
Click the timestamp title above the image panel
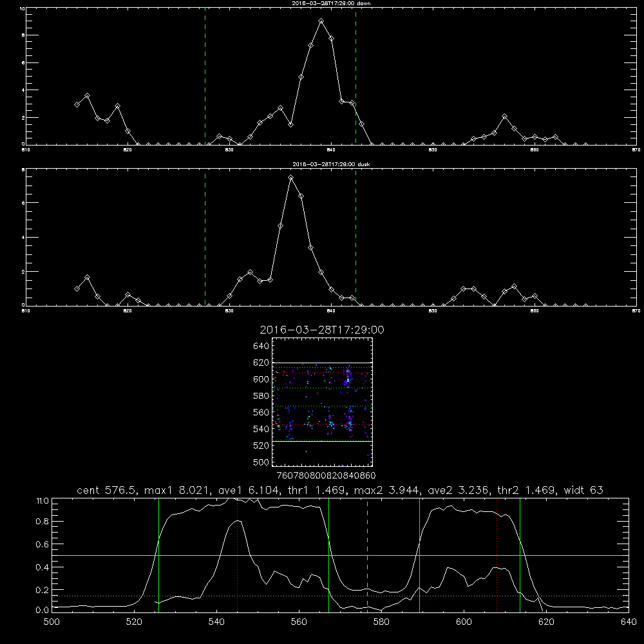322,330
